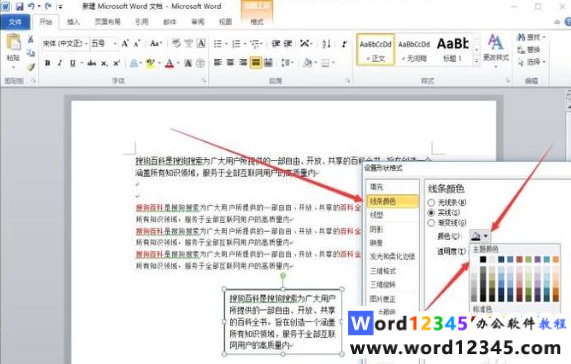This screenshot has width=571, height=364.
Task: Open the 插入 ribbon tab
Action: (x=73, y=22)
